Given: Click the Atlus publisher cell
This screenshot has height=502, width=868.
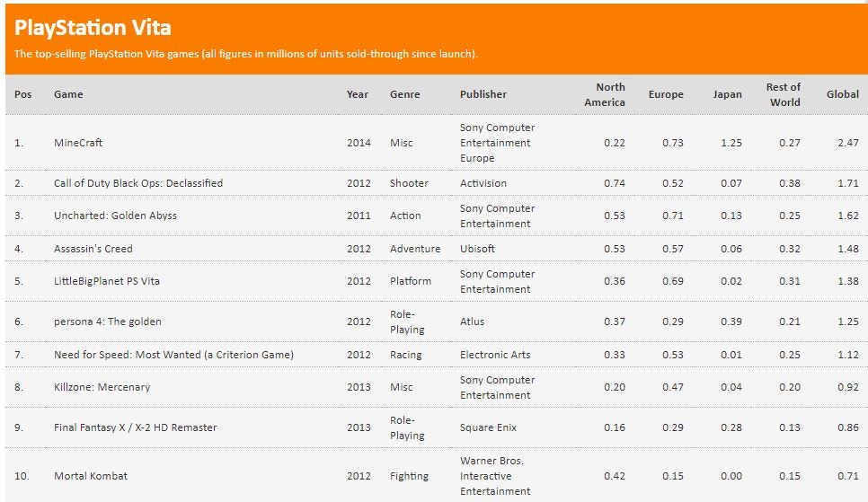Looking at the screenshot, I should coord(473,321).
